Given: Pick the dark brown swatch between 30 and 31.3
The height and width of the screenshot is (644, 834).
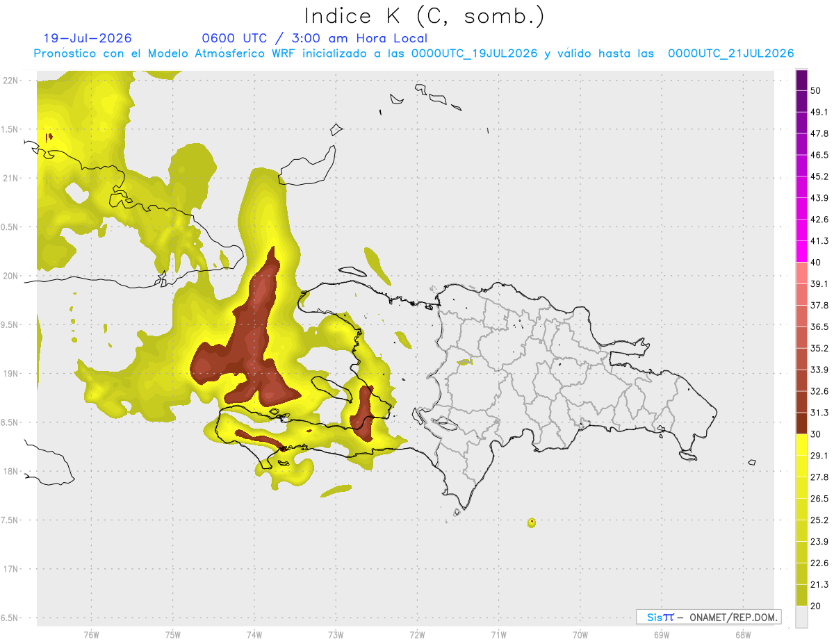Looking at the screenshot, I should coord(801,423).
